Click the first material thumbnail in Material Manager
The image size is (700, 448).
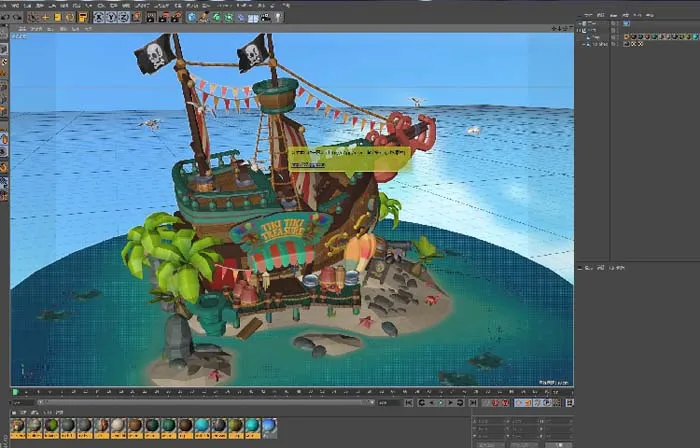click(x=17, y=427)
